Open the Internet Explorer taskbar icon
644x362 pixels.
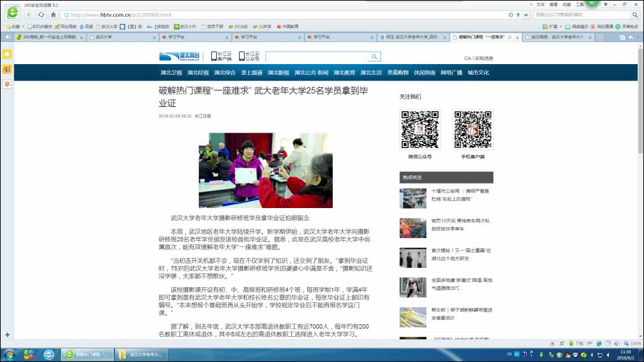[x=48, y=354]
